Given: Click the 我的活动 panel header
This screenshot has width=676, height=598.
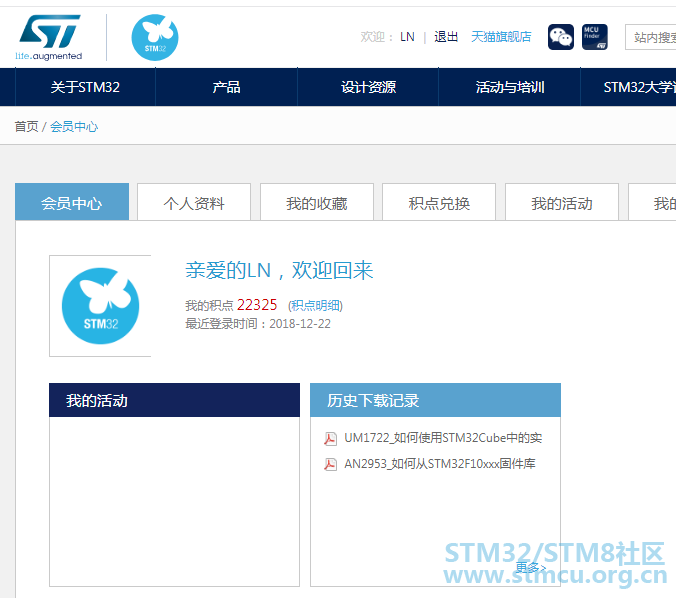Looking at the screenshot, I should pyautogui.click(x=174, y=400).
